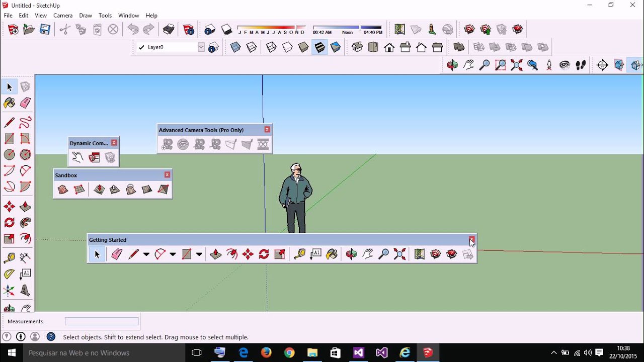
Task: Pick the Axes tool in left toolbar
Action: (9, 291)
